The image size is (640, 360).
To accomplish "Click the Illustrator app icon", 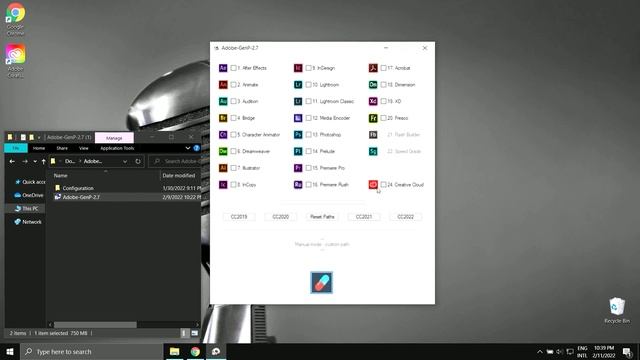I will (223, 168).
